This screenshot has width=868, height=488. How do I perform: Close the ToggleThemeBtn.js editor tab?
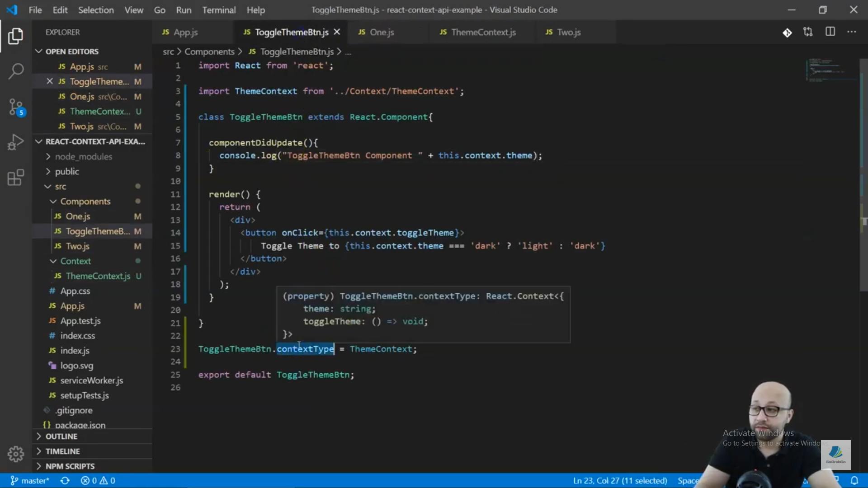[x=337, y=32]
